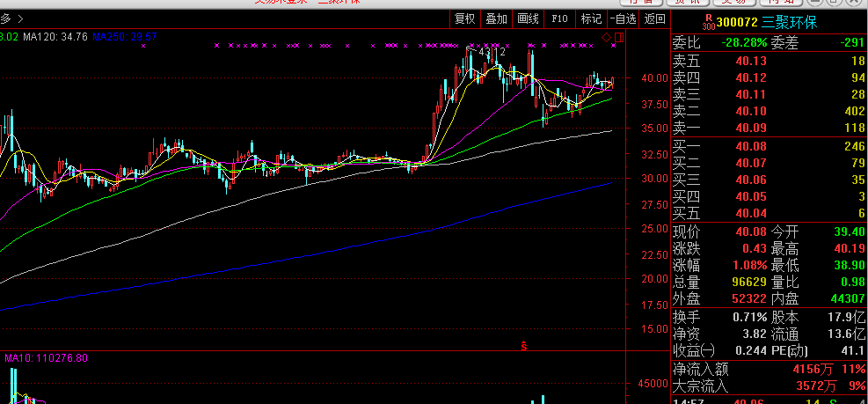This screenshot has height=404, width=868.
Task: Click the 买三 price 40.06
Action: [x=751, y=180]
